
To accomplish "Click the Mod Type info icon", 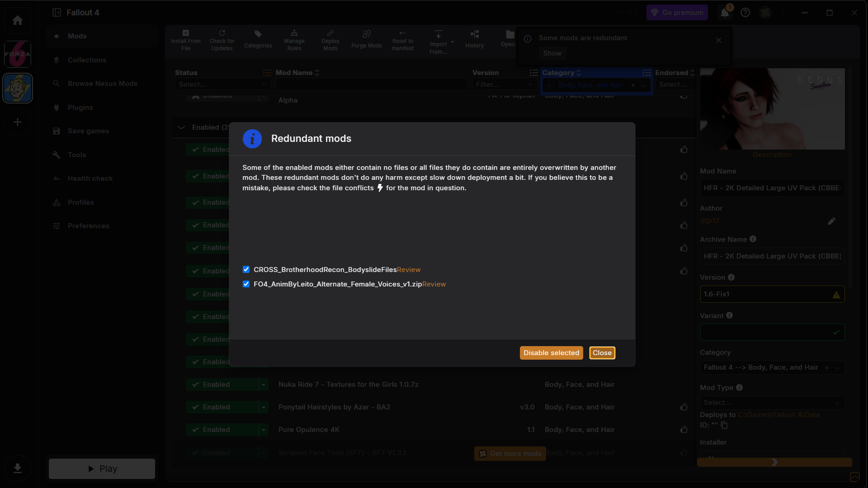I will click(x=739, y=387).
